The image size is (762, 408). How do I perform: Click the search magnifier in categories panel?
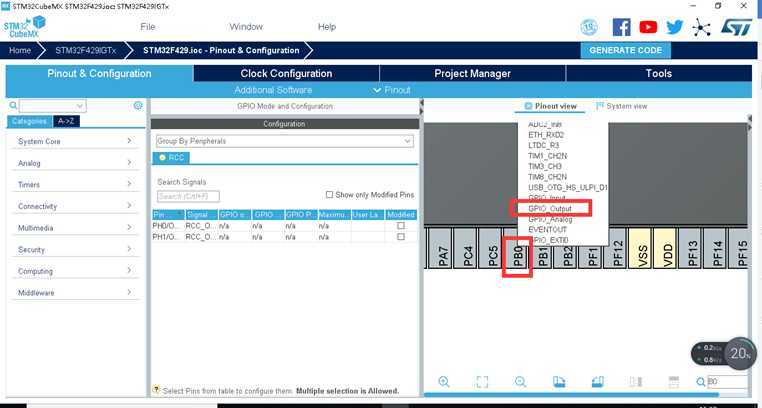(13, 105)
